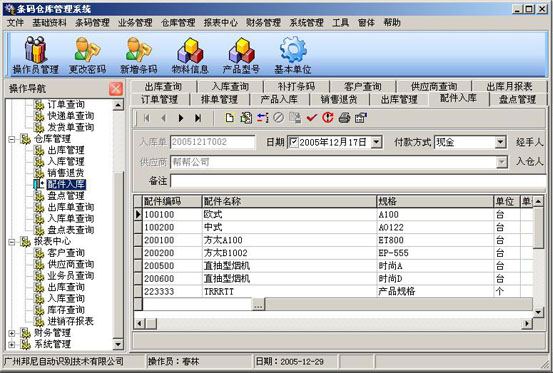
Task: Click the new document icon
Action: [x=230, y=118]
